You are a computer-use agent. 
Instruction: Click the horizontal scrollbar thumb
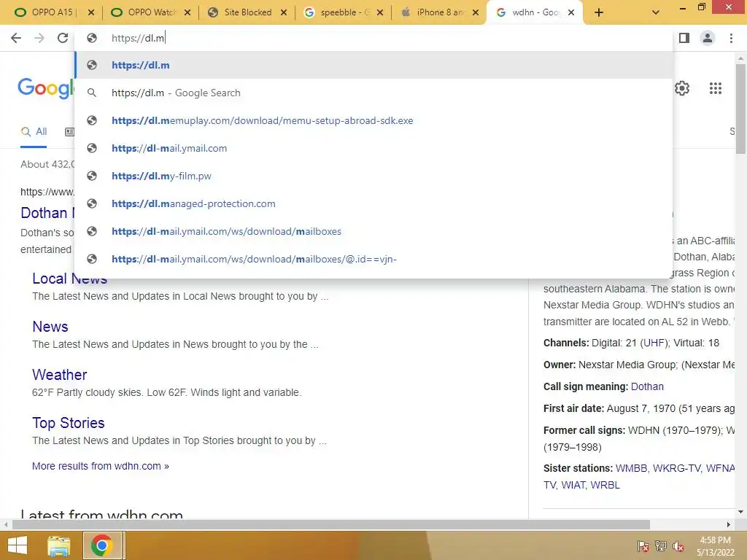pos(331,525)
